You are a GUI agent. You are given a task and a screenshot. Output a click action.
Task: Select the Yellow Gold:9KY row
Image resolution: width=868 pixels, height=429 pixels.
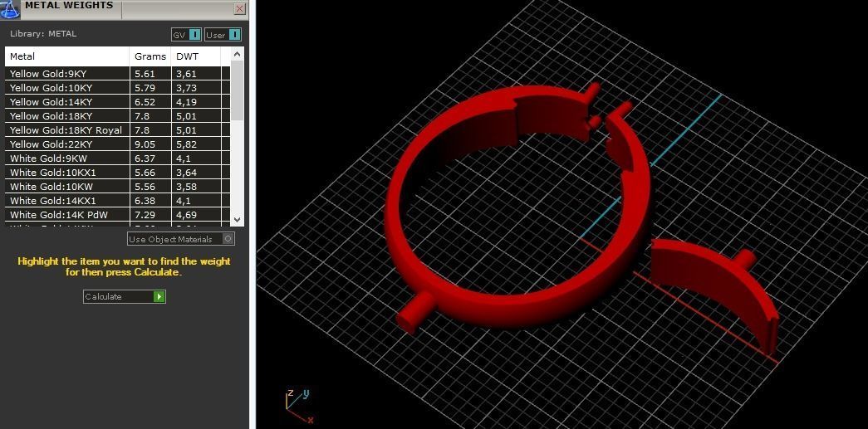(117, 74)
